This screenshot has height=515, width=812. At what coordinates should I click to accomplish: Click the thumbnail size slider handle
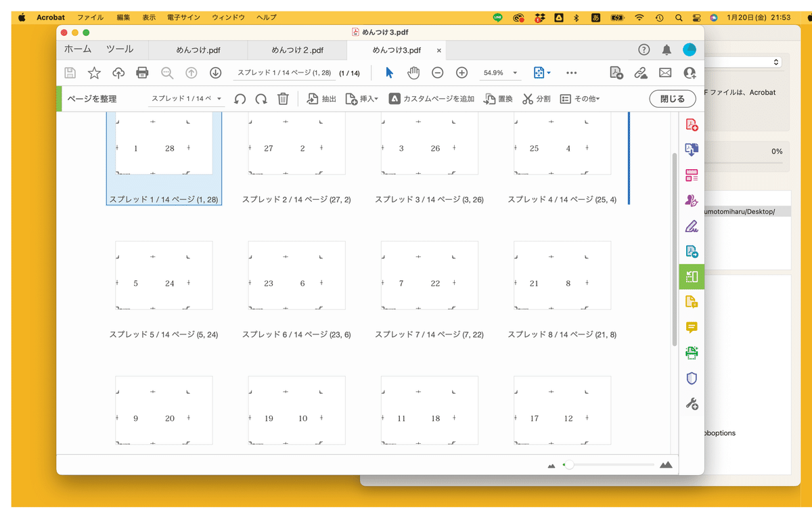point(569,465)
